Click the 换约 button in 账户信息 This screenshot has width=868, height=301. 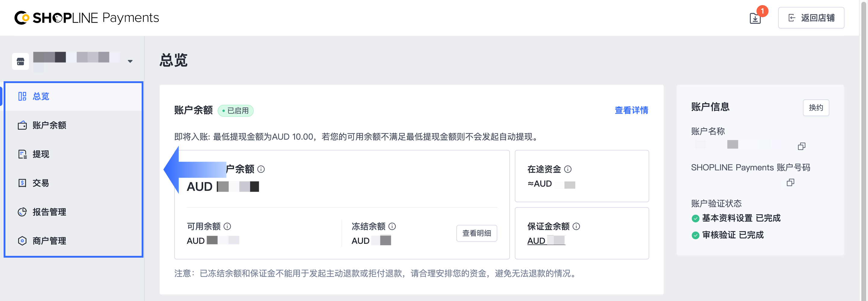pyautogui.click(x=816, y=108)
